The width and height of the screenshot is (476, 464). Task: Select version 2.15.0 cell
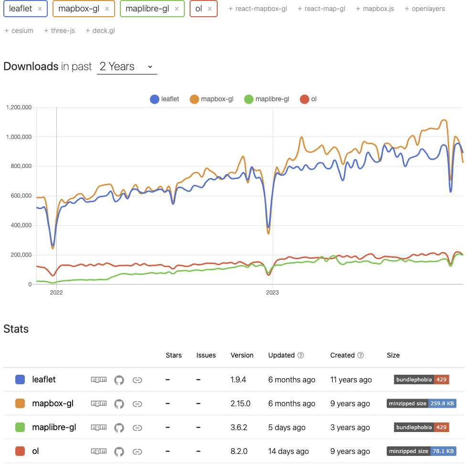coord(241,403)
